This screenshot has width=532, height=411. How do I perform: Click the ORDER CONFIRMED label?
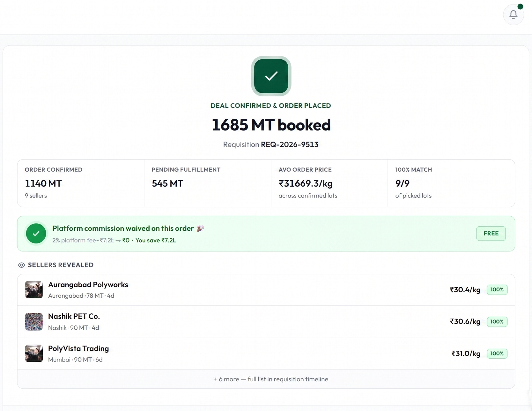pos(54,170)
